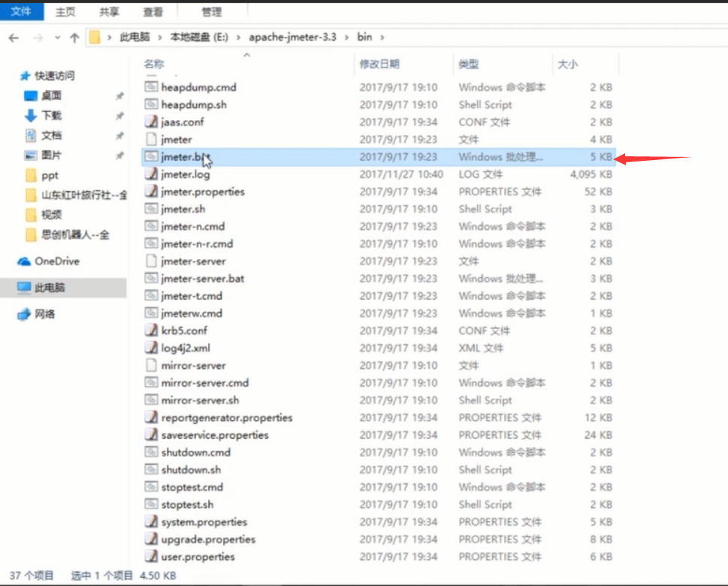Click the jmeter-n.cmd file icon
This screenshot has height=586, width=728.
(x=151, y=226)
